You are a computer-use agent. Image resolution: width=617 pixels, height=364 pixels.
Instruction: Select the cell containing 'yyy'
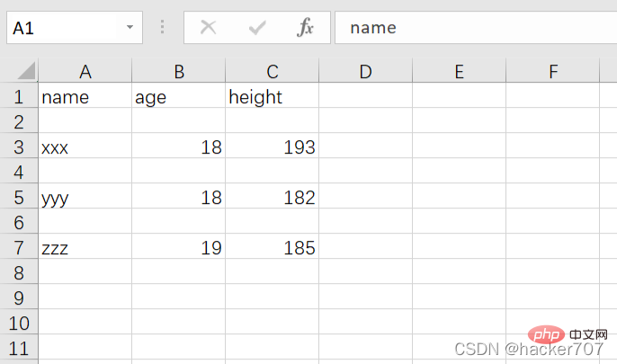85,198
